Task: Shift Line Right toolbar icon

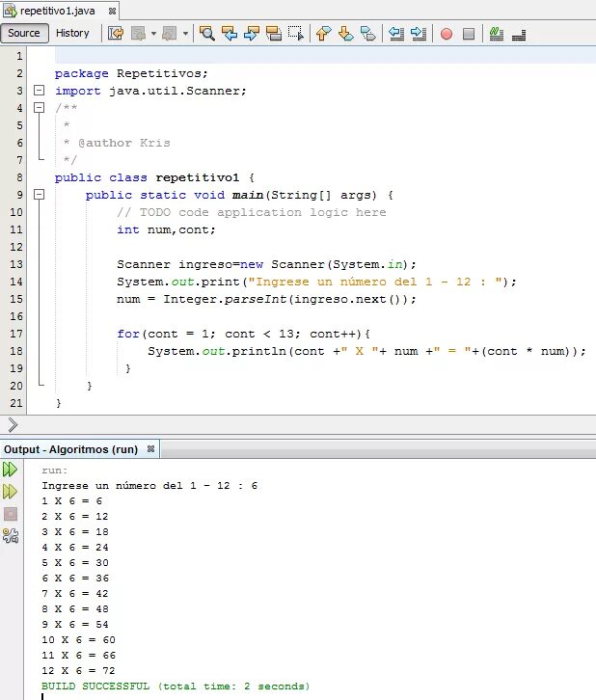Action: pos(419,34)
